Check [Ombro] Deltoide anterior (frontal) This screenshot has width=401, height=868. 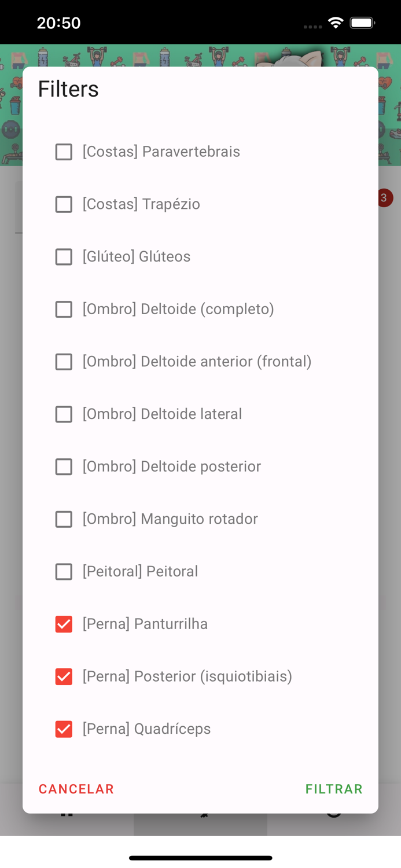coord(64,362)
